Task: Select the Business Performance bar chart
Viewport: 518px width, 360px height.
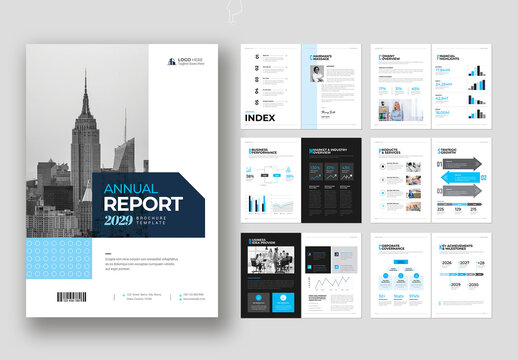Action: 257,203
